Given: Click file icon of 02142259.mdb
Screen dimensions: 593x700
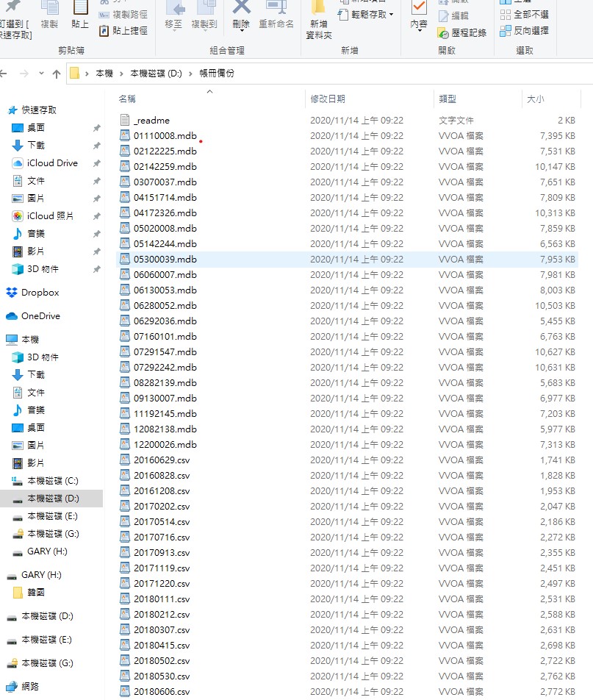Looking at the screenshot, I should click(x=125, y=166).
